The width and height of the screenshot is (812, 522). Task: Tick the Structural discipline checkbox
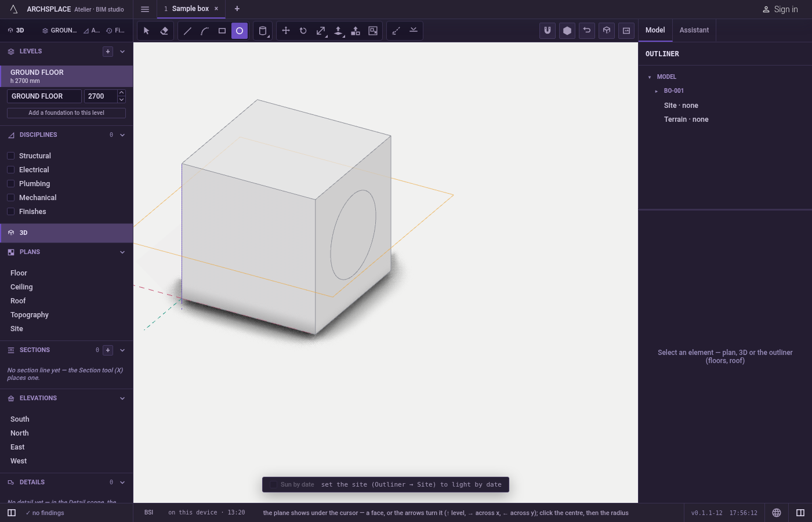pyautogui.click(x=10, y=155)
